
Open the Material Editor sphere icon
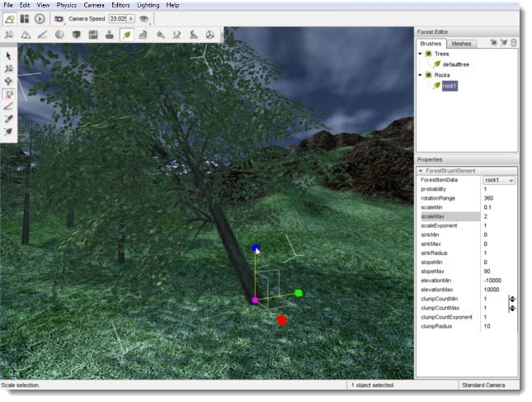59,35
